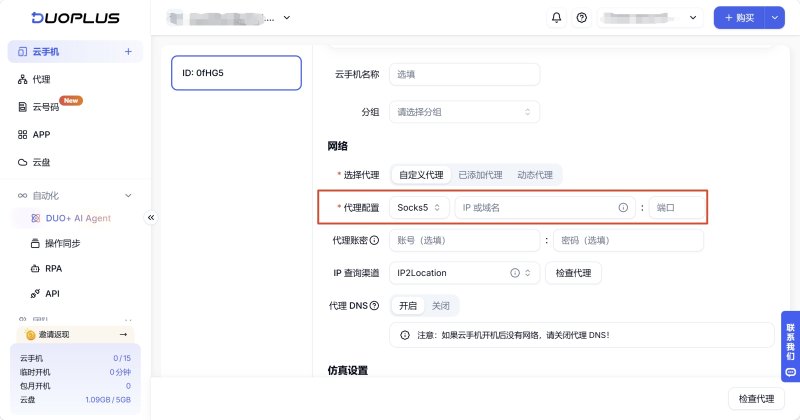
Task: Click the 密码 (选填) input field
Action: coord(628,240)
